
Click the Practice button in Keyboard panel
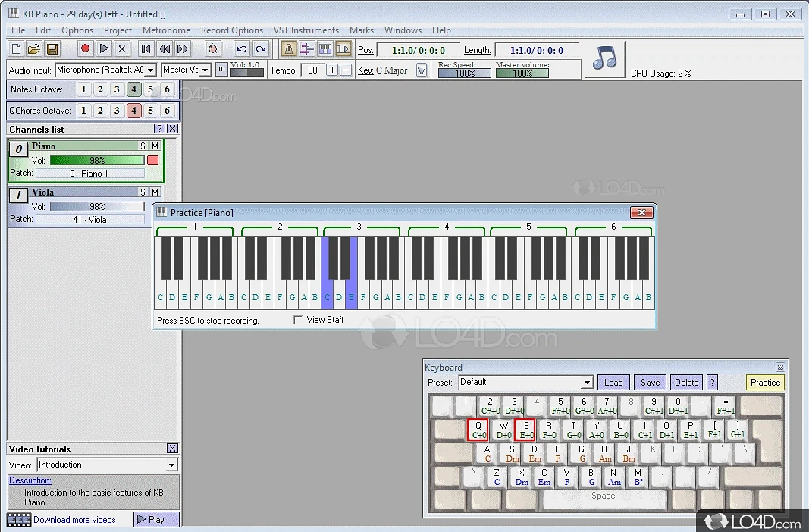pyautogui.click(x=765, y=383)
